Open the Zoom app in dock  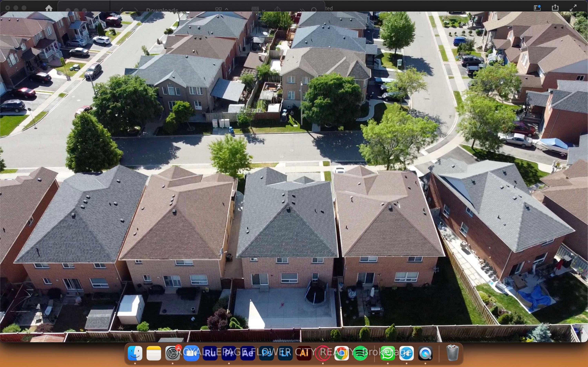[x=191, y=353]
